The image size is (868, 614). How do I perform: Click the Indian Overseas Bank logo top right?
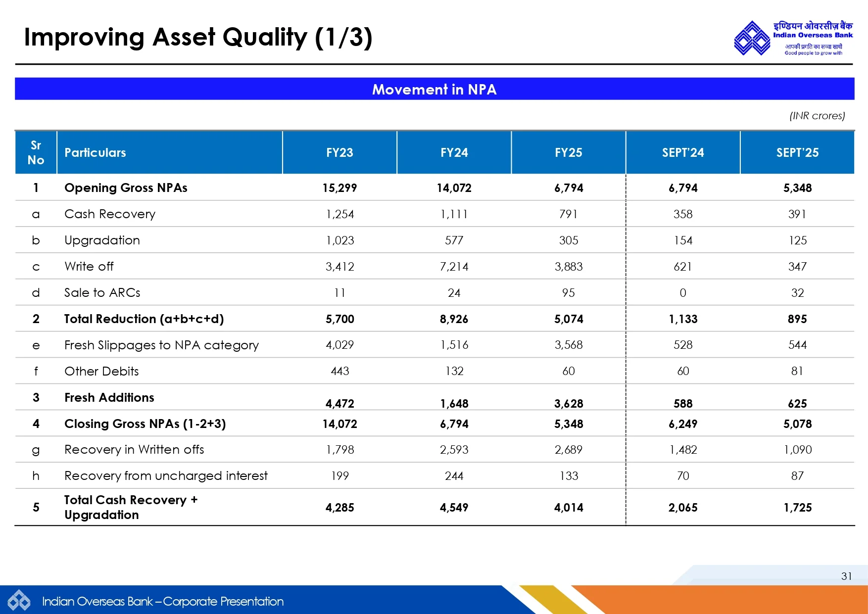(x=793, y=38)
